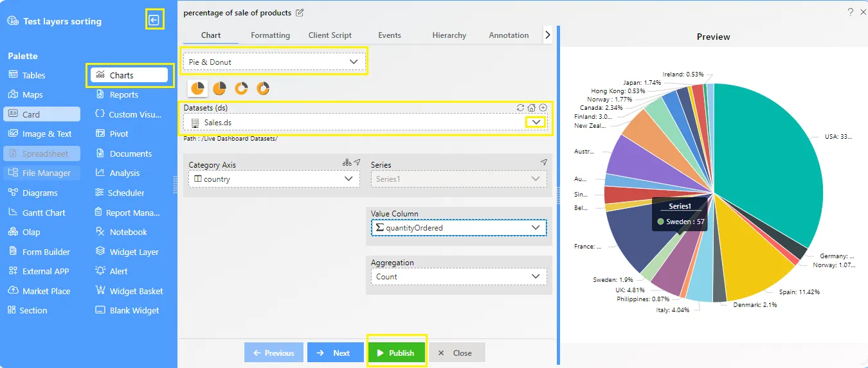Viewport: 868px width, 368px height.
Task: Click the Sales.ds dataset field
Action: pos(365,122)
